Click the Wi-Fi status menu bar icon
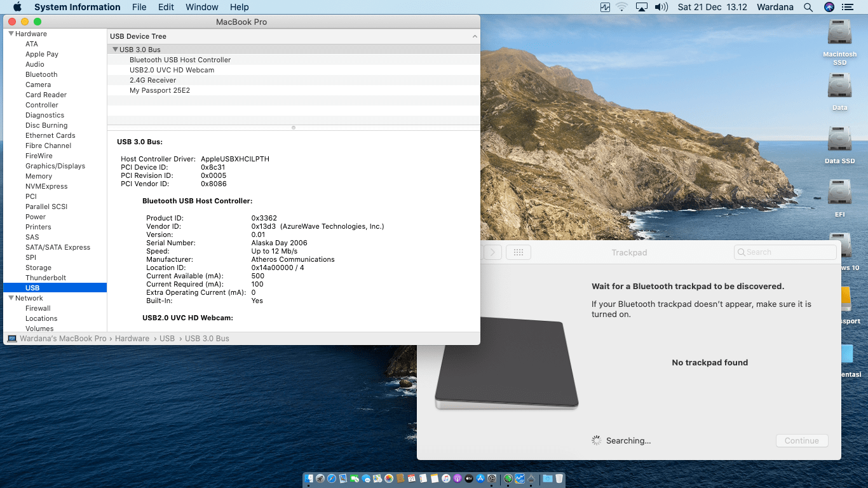Viewport: 868px width, 488px height. [621, 7]
